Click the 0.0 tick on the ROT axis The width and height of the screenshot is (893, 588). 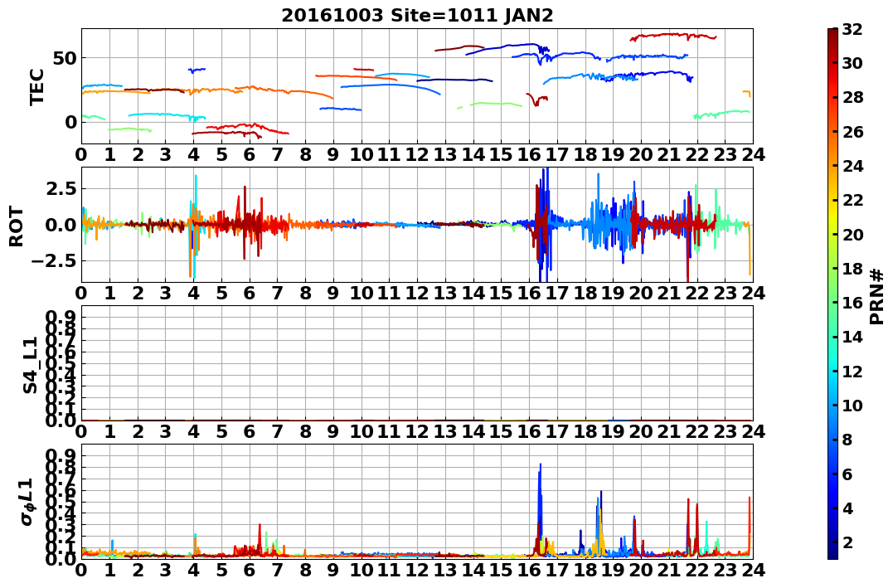pos(61,225)
